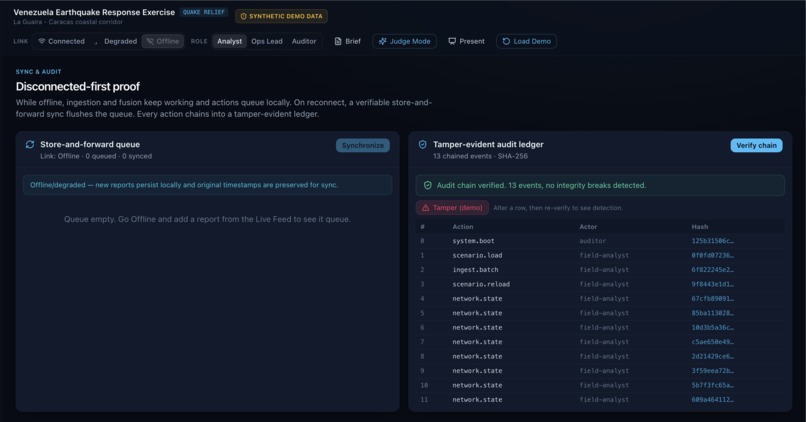
Task: Click the shield icon of Tamper-evident audit ledger
Action: [x=423, y=144]
